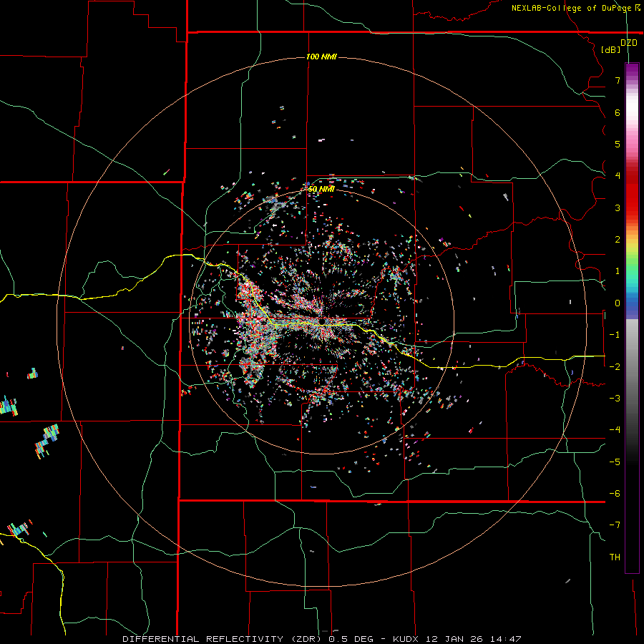Click the -5 value on the color scale

coord(615,462)
